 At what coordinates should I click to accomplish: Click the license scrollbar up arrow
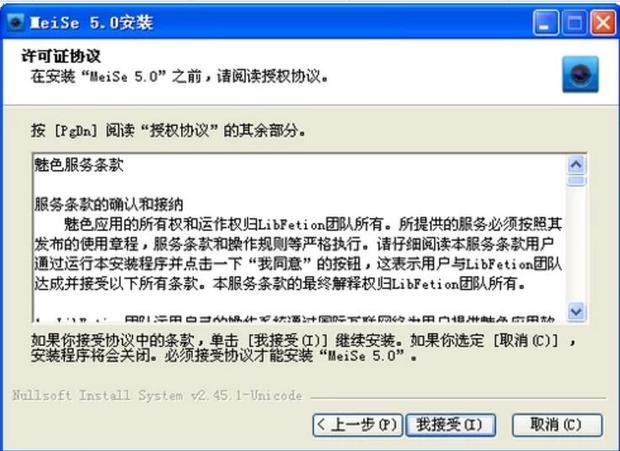pos(577,164)
